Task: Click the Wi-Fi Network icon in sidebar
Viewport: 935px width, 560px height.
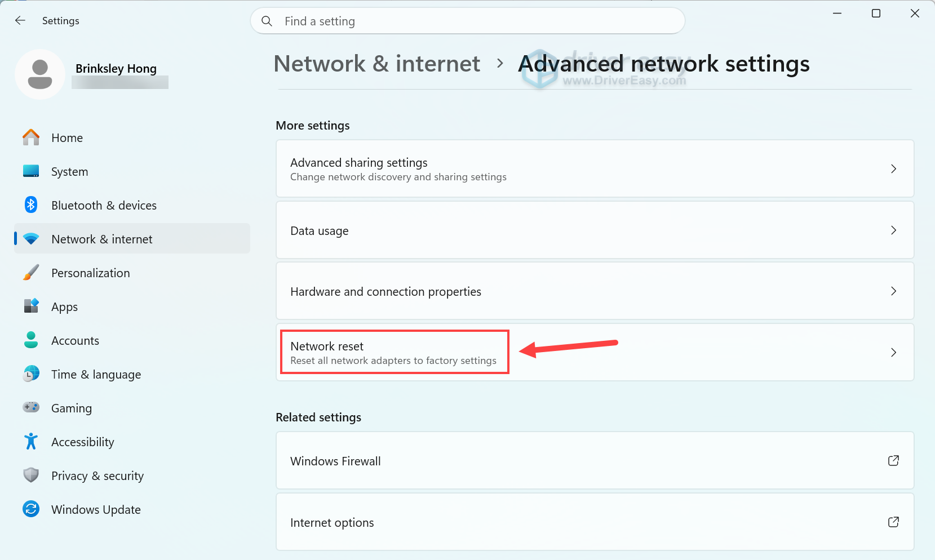Action: (x=31, y=239)
